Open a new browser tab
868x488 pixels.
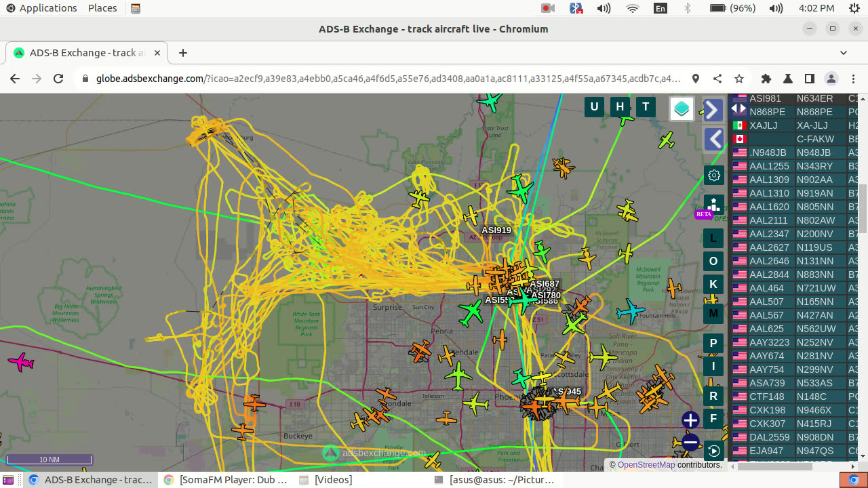pyautogui.click(x=183, y=53)
